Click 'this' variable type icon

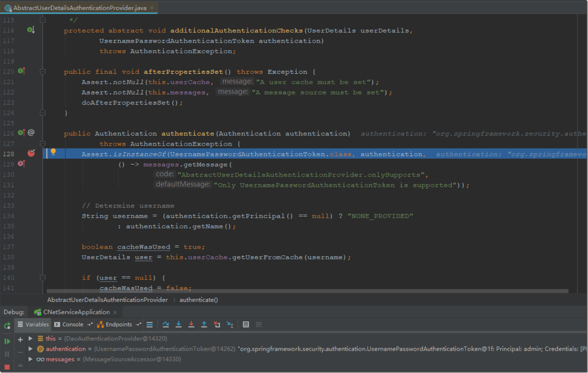pos(40,339)
